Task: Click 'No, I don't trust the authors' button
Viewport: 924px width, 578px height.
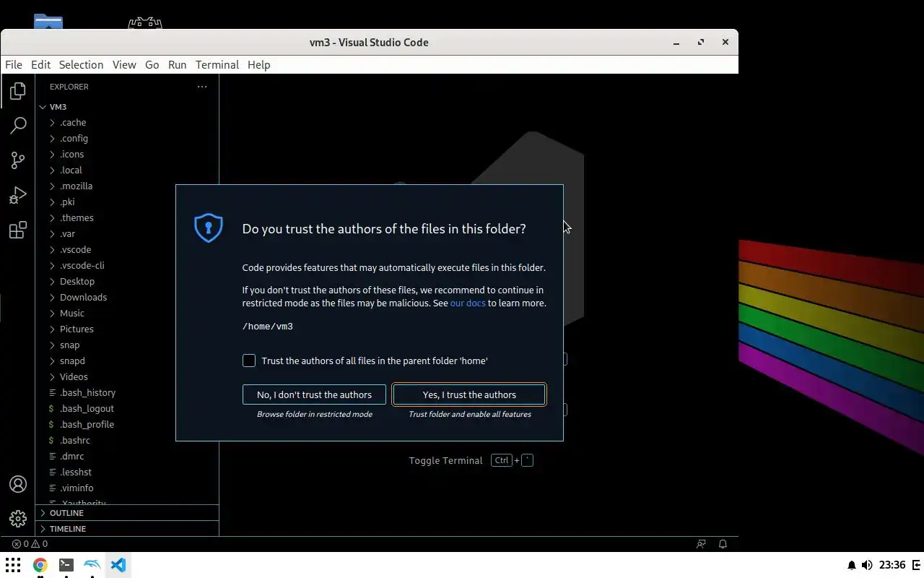Action: (314, 394)
